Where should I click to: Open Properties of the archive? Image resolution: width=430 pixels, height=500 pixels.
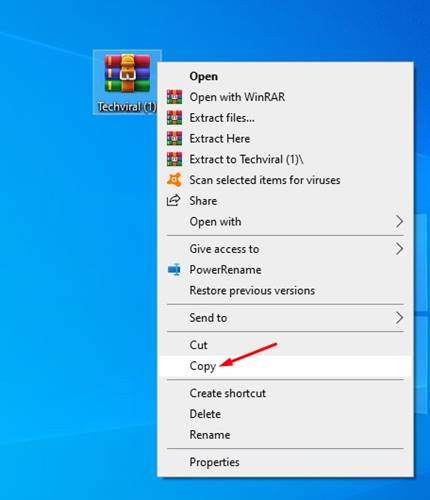tap(286, 462)
